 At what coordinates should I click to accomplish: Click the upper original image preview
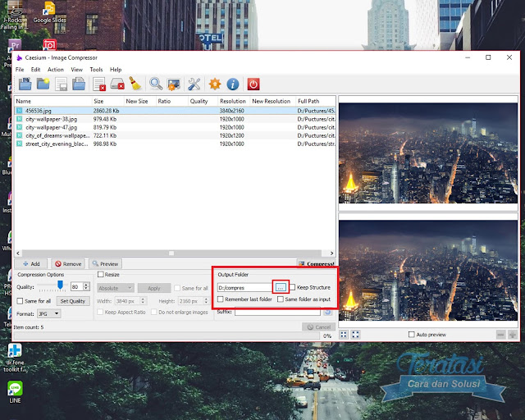(x=428, y=153)
